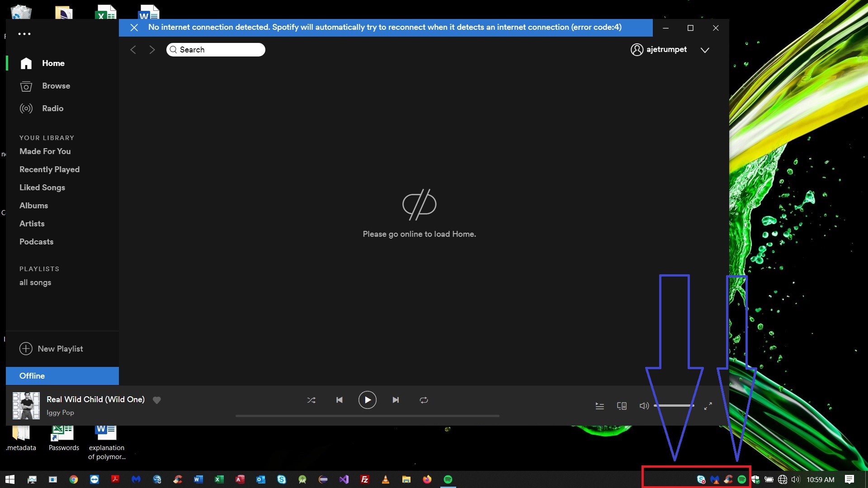Viewport: 868px width, 488px height.
Task: Open Albums in Your Library
Action: (x=33, y=206)
